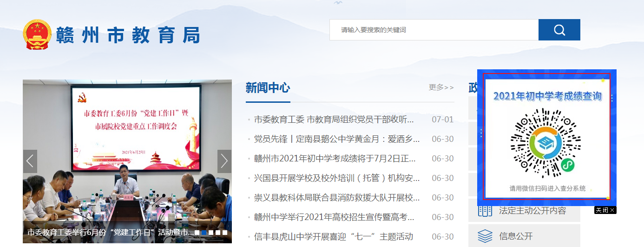Viewport: 644px width, 247px height.
Task: Select the 新闻中心 tab heading
Action: pyautogui.click(x=268, y=87)
